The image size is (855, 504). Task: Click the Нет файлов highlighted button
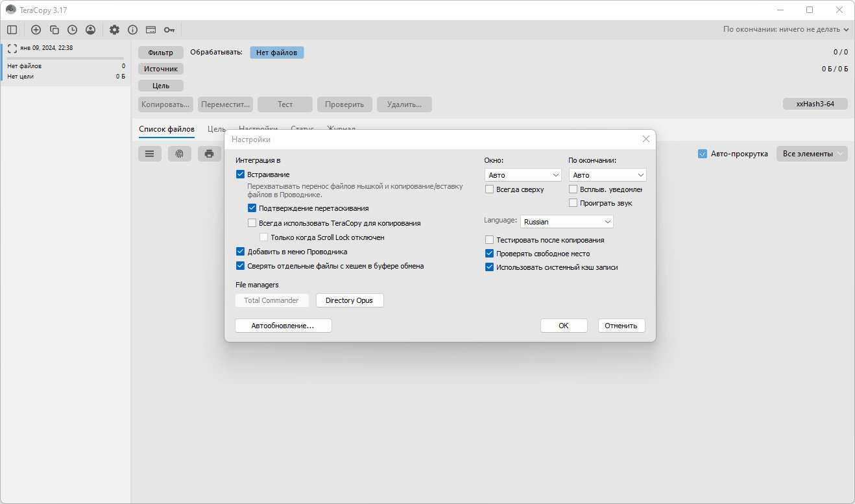(x=277, y=53)
